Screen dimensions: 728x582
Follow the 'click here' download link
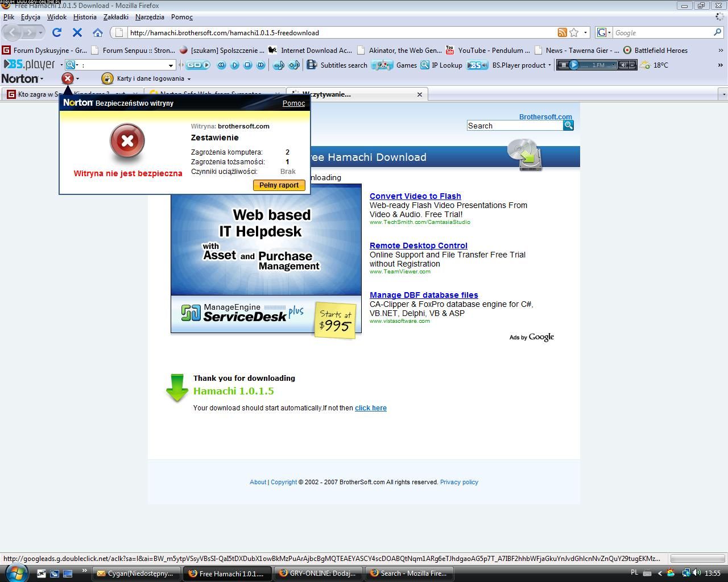[x=370, y=408]
